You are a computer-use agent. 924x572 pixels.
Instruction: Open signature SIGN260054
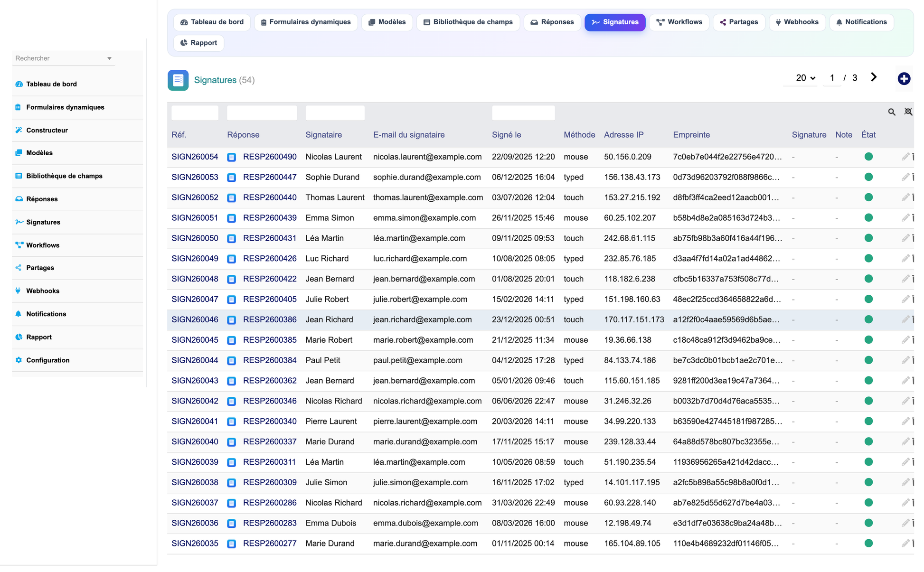tap(195, 157)
